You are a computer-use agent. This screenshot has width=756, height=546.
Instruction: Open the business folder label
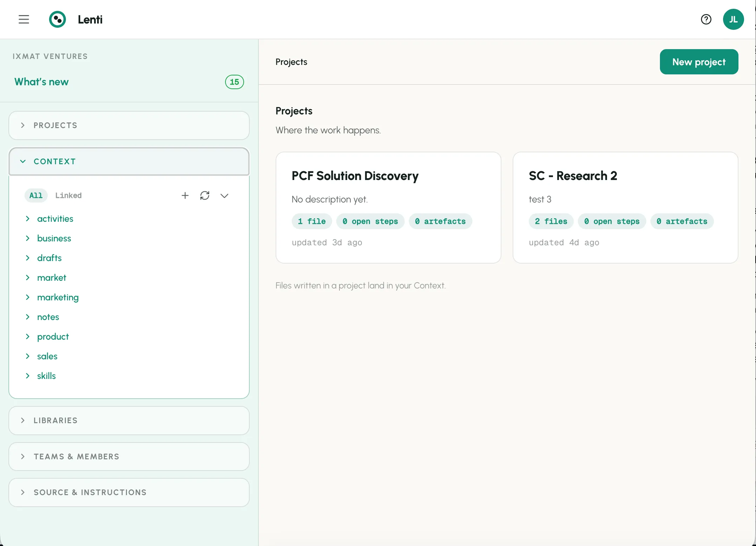coord(54,238)
